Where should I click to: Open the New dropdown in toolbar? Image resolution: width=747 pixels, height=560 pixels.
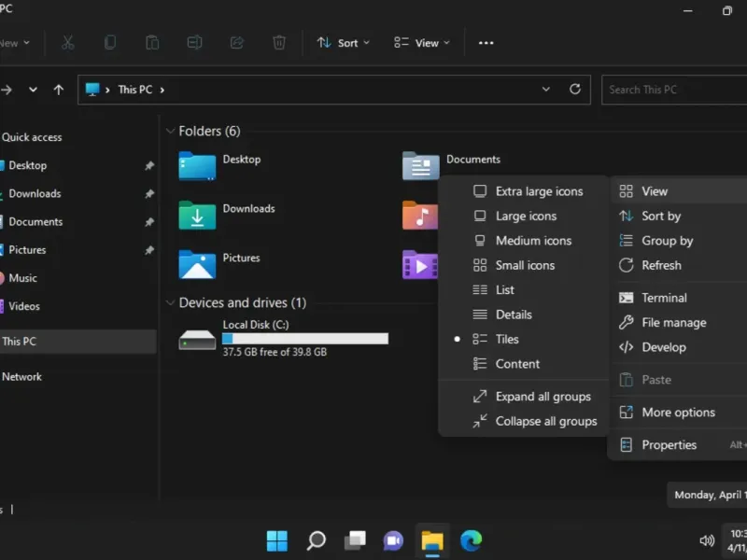[15, 43]
